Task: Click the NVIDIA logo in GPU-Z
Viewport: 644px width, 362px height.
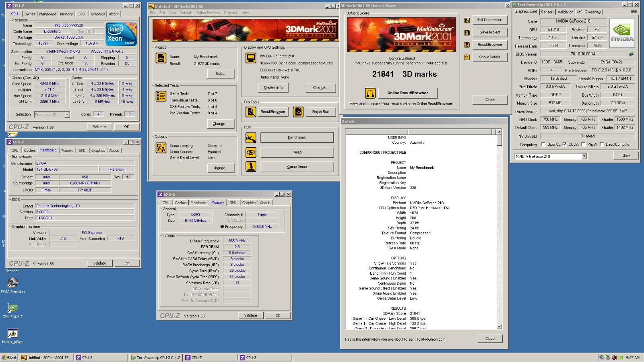Action: pyautogui.click(x=622, y=33)
